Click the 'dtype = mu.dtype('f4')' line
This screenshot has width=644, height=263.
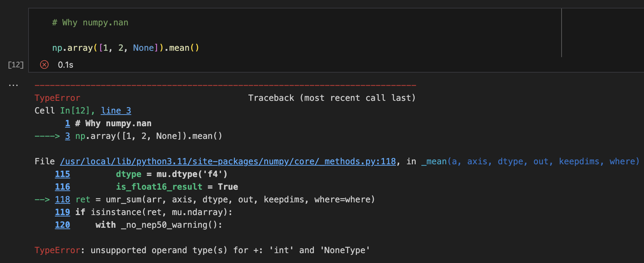tap(172, 174)
